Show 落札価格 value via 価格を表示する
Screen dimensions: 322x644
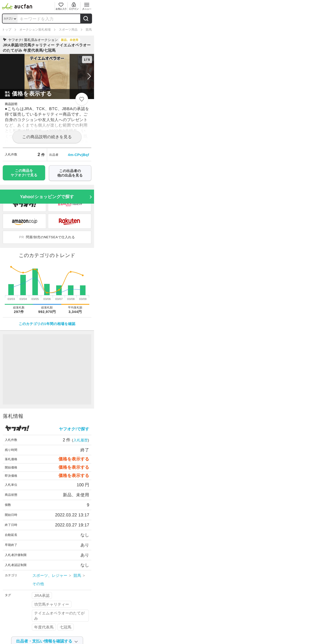(x=74, y=459)
